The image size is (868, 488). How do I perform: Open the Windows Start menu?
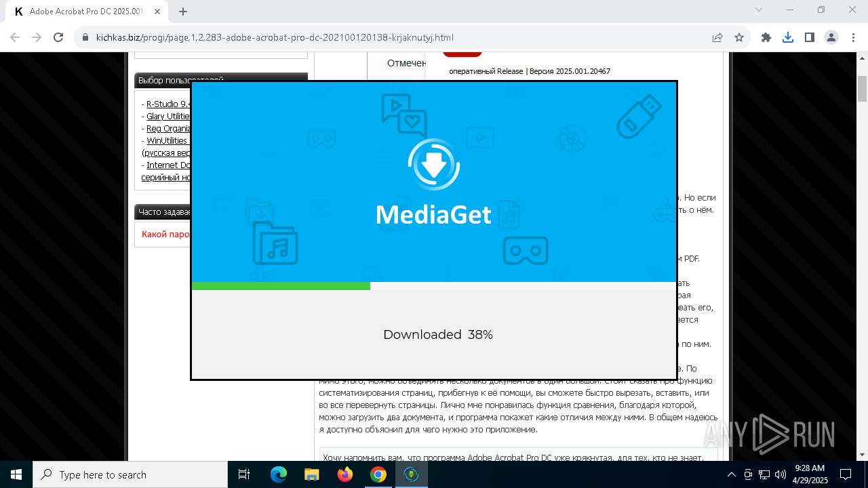click(16, 474)
